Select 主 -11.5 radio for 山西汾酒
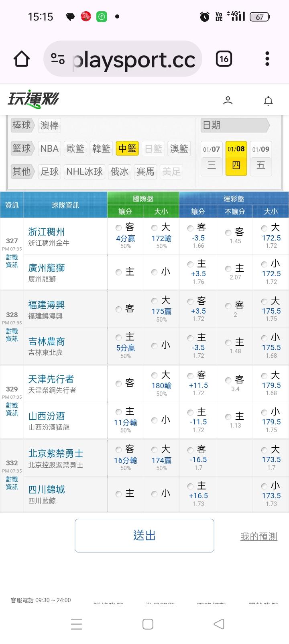Screen dimensions: 289x644 [x=191, y=412]
